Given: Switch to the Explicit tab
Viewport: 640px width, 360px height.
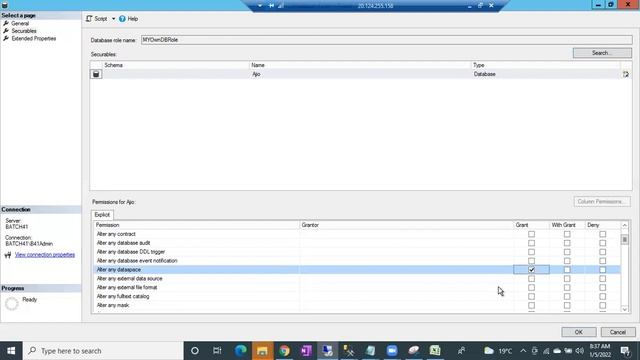Looking at the screenshot, I should click(102, 215).
